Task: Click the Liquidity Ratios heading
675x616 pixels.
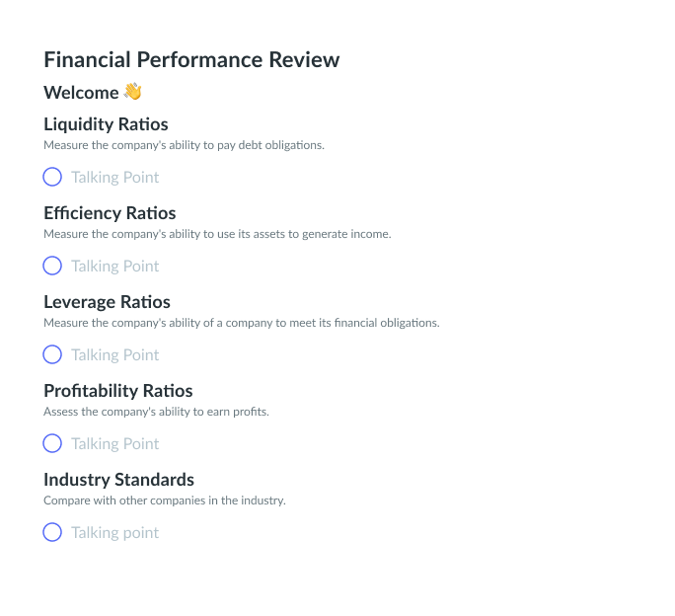Action: tap(106, 124)
